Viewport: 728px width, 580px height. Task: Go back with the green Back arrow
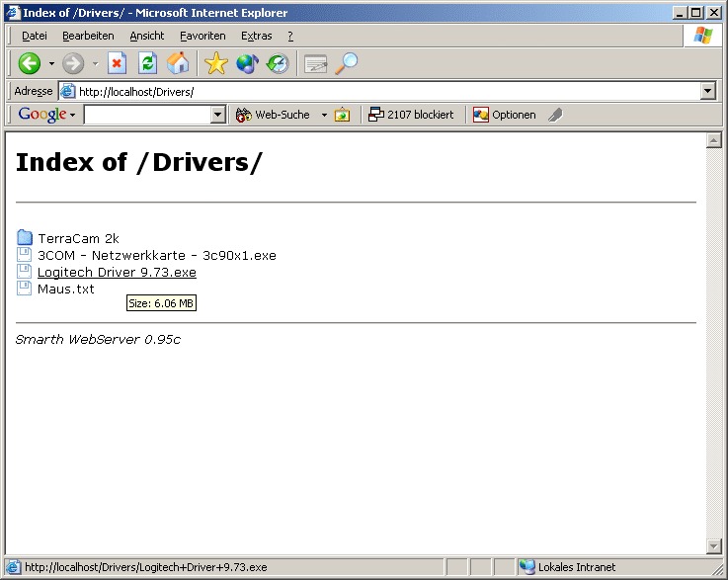[x=30, y=63]
